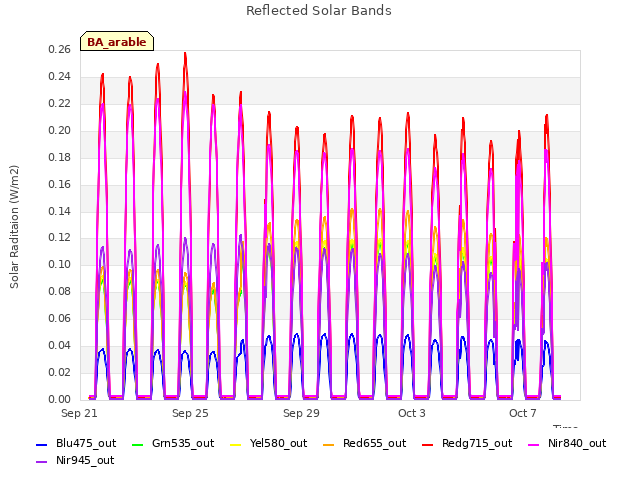Image resolution: width=640 pixels, height=480 pixels.
Task: Click the 0.06 y-axis tick label
Action: [x=60, y=318]
